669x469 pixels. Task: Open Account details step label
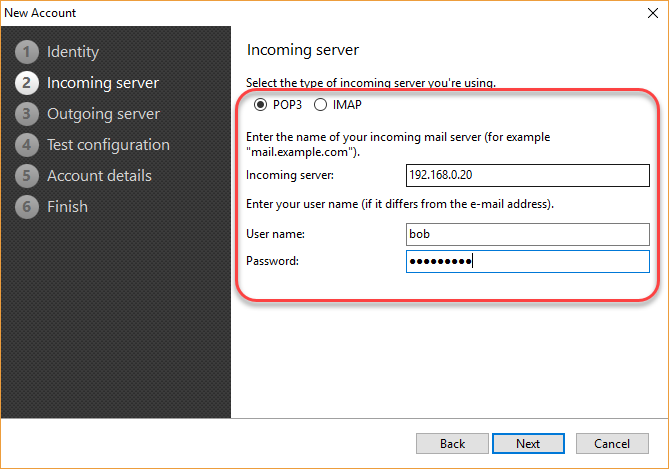coord(99,176)
